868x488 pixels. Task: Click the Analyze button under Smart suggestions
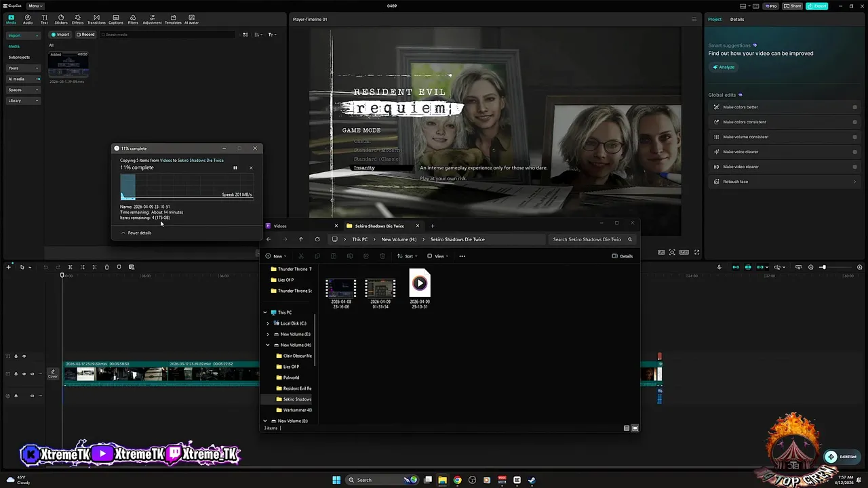tap(724, 67)
